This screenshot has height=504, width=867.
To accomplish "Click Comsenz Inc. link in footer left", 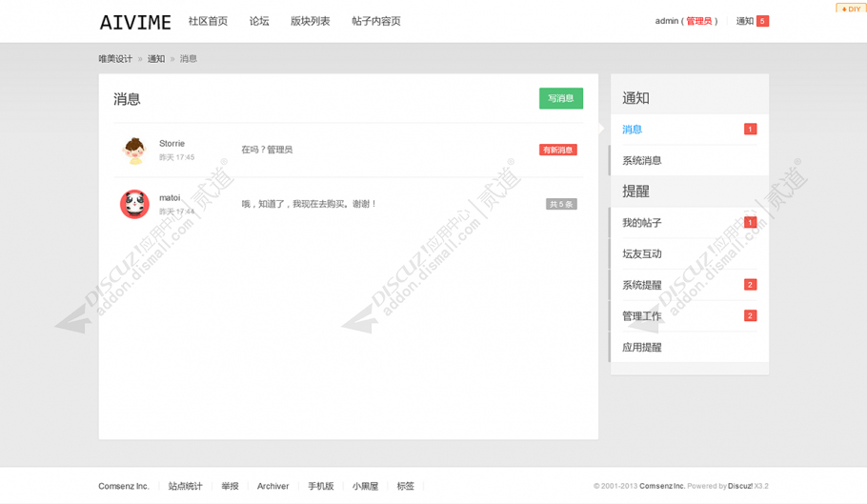I will click(x=124, y=486).
